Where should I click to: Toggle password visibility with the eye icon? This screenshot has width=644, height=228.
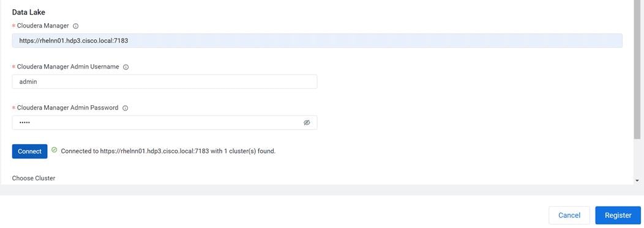[307, 123]
